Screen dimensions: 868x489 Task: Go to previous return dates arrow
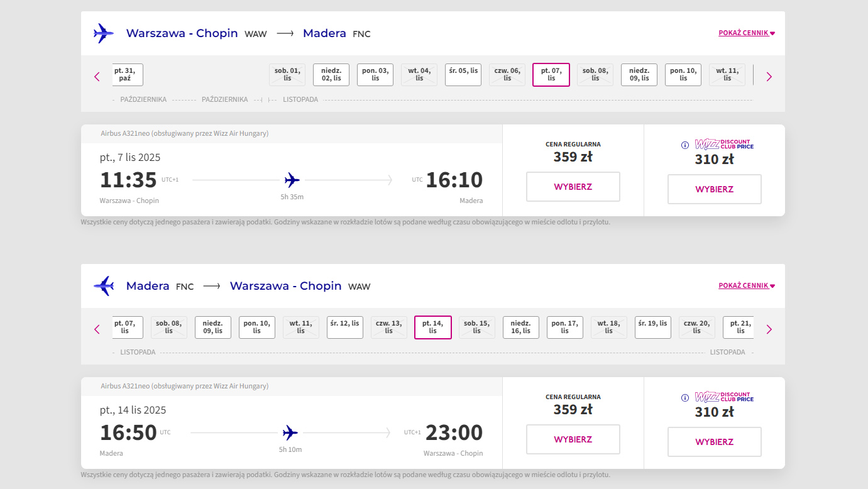tap(97, 329)
